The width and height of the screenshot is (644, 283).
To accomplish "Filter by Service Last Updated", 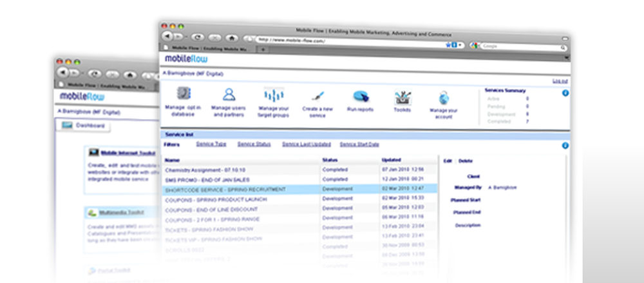I will click(307, 144).
